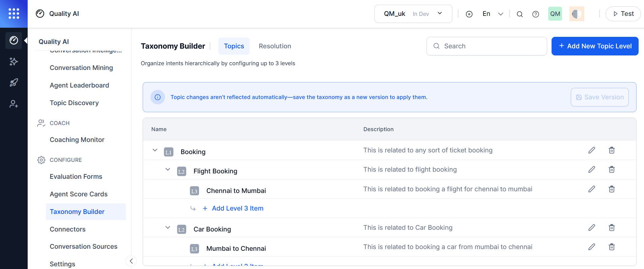644x269 pixels.
Task: Click the sparkle icon in left rail
Action: tap(14, 62)
